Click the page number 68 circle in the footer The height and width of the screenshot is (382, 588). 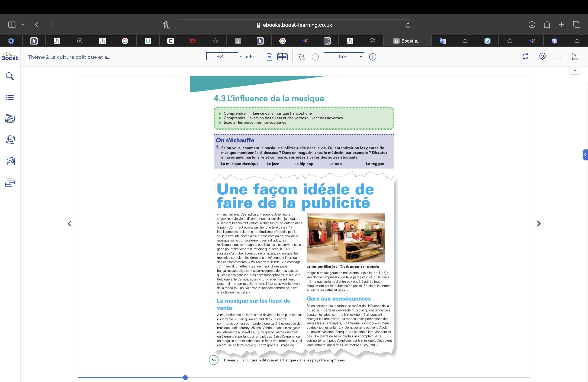coord(214,360)
